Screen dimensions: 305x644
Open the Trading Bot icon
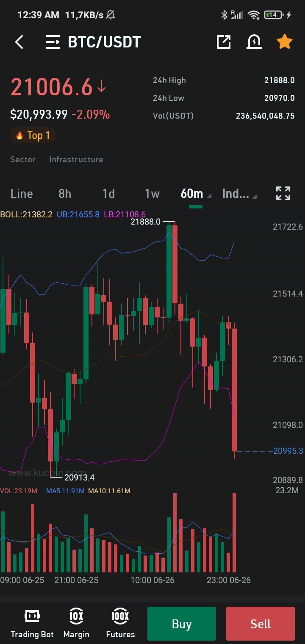[x=32, y=623]
